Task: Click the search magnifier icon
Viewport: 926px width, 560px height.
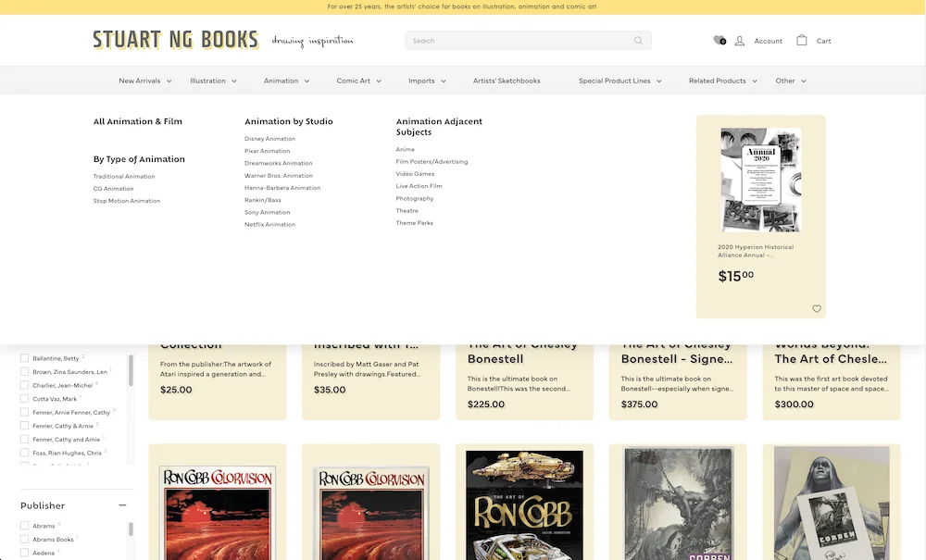Action: coord(638,41)
